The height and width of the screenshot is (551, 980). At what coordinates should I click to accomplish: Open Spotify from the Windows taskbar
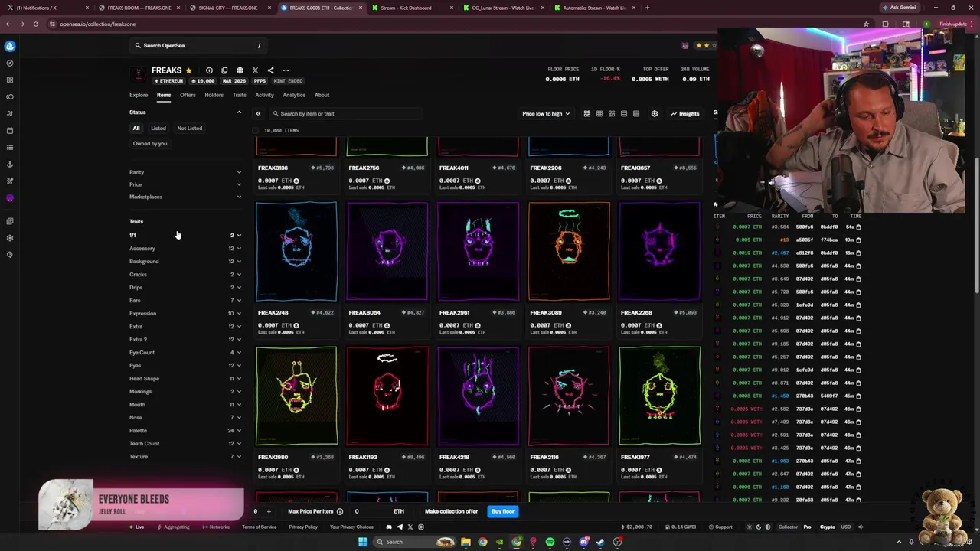(550, 542)
